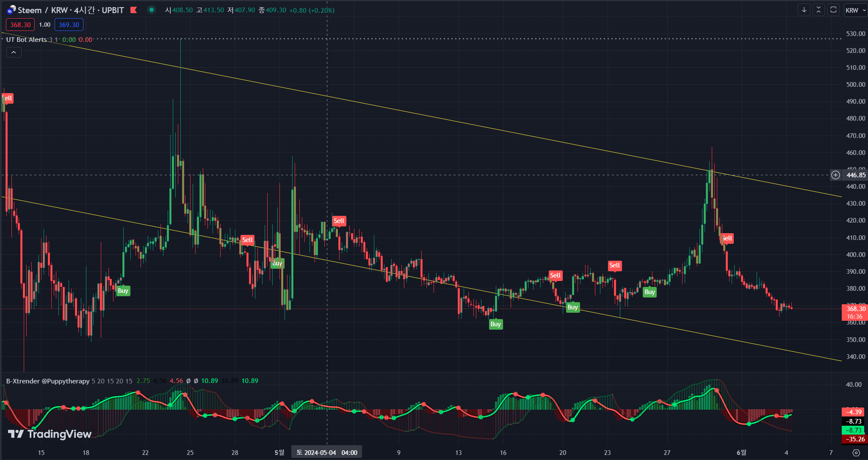Click the Sell signal label at the 446 peak

click(x=727, y=238)
